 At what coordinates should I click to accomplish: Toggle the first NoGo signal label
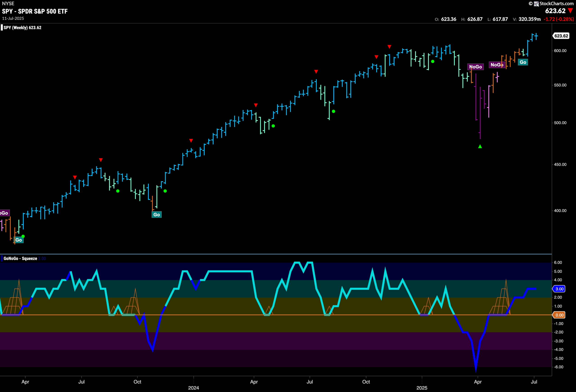pos(476,66)
